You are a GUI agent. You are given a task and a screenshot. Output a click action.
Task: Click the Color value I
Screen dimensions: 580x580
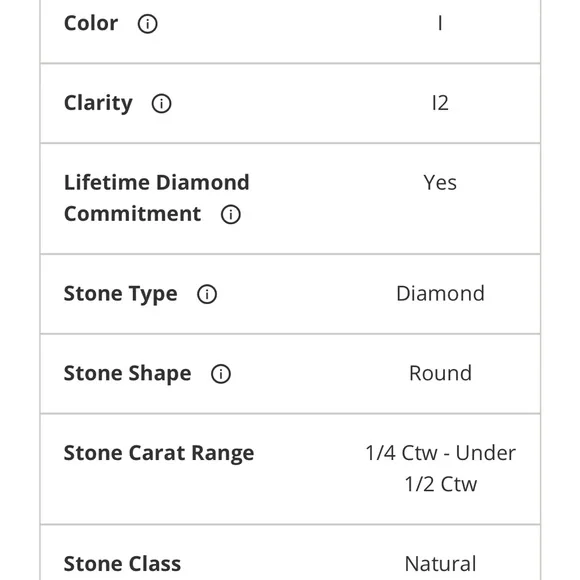[440, 23]
